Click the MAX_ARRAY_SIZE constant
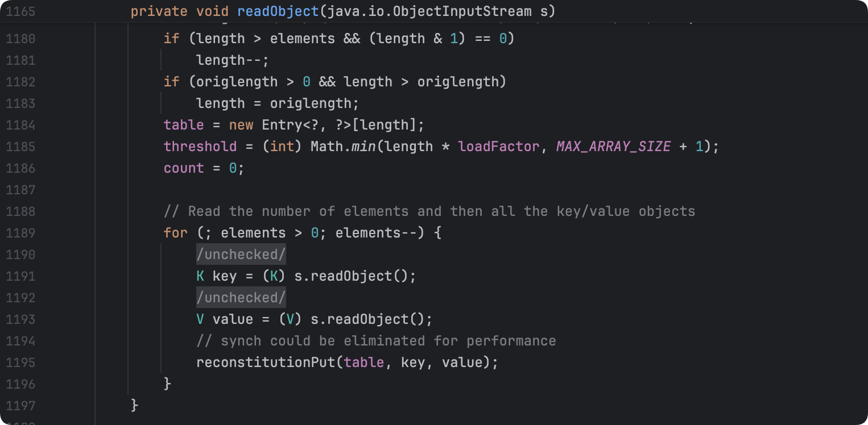Screen dimensions: 868x425 tap(613, 147)
